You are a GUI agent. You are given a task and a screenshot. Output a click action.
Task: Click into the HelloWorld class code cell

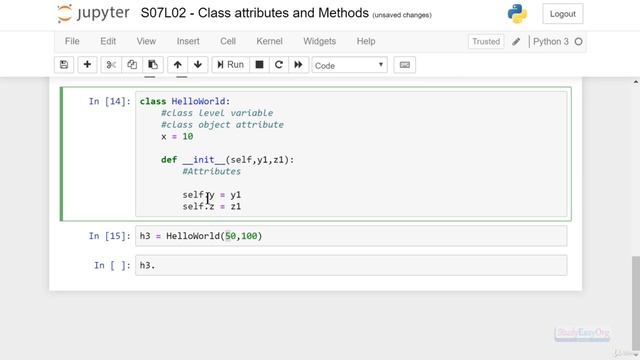(x=351, y=154)
